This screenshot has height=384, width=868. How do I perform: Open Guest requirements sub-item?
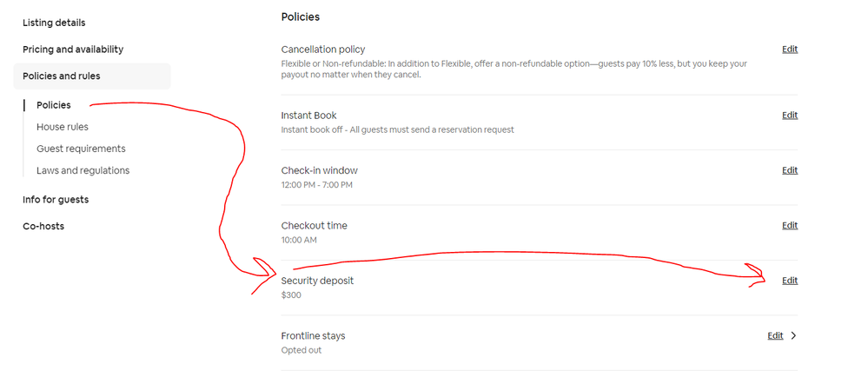(x=81, y=149)
